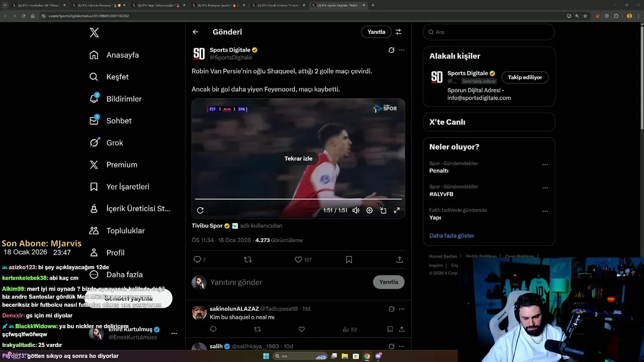Viewport: 644px width, 362px height.
Task: Open the Tivibu Spor source link
Action: pos(207,226)
